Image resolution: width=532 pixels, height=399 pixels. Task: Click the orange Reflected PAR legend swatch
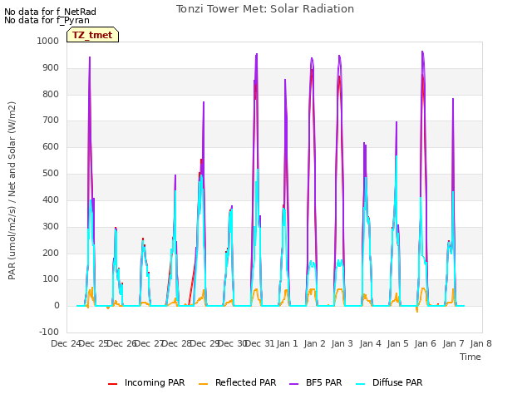pos(203,384)
